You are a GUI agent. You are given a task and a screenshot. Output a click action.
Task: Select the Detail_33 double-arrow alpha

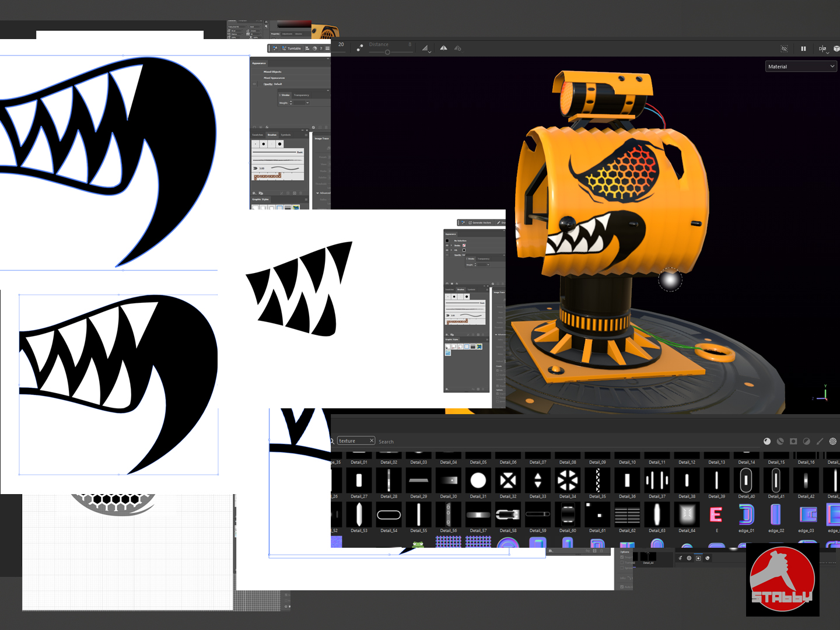pos(538,480)
